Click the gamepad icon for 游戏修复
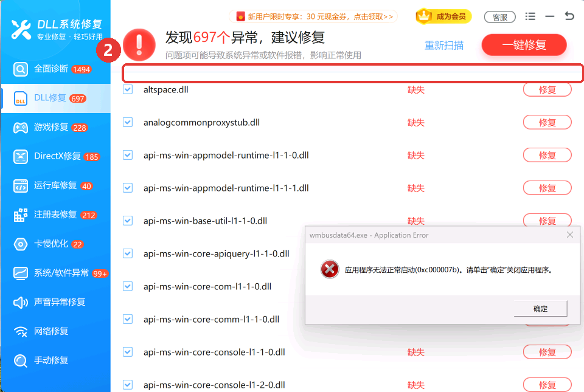Viewport: 584px width, 392px height. click(x=21, y=128)
